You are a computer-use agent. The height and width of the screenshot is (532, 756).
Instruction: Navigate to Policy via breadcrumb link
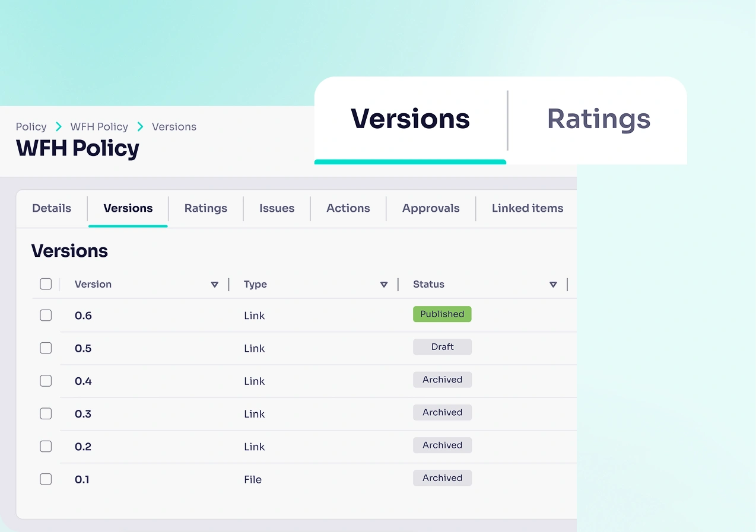pyautogui.click(x=31, y=126)
